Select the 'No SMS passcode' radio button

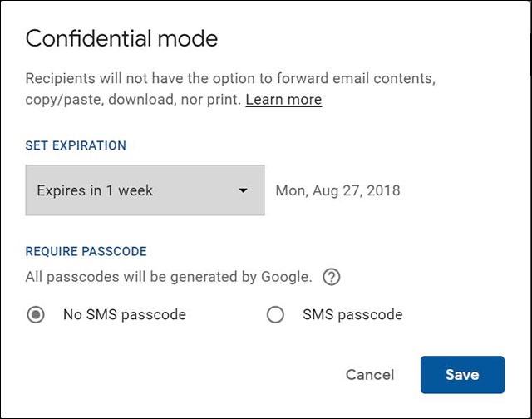click(36, 315)
